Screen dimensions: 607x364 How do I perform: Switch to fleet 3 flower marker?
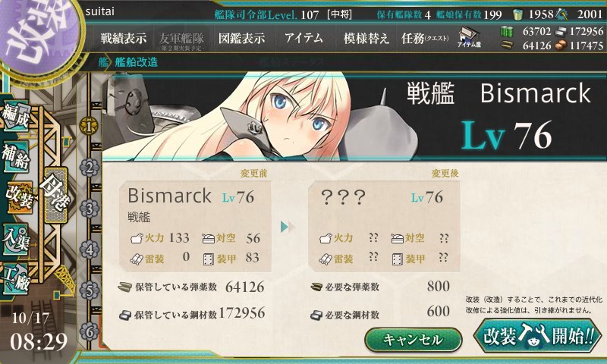point(89,209)
